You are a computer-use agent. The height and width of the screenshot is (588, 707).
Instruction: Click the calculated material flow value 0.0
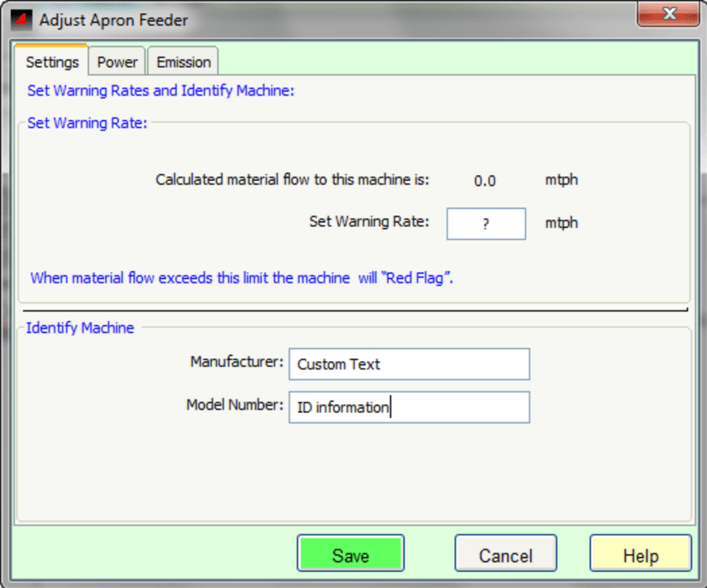click(x=485, y=181)
